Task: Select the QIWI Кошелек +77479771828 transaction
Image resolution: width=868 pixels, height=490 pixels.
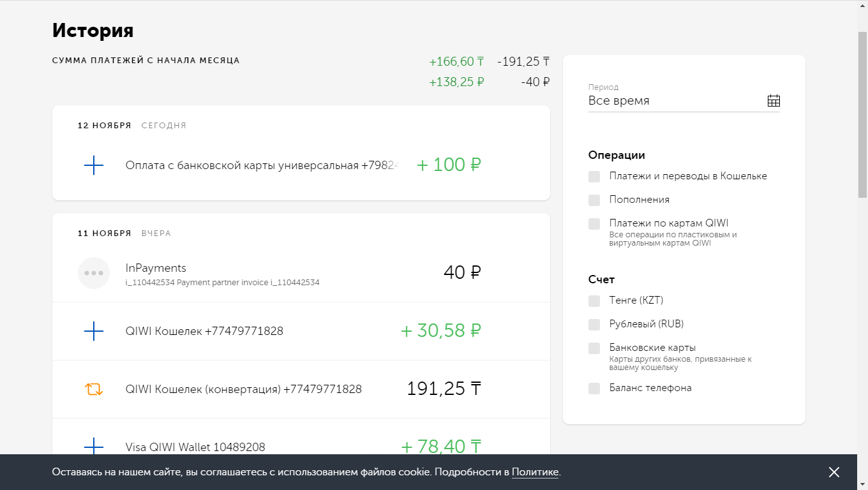Action: coord(204,331)
